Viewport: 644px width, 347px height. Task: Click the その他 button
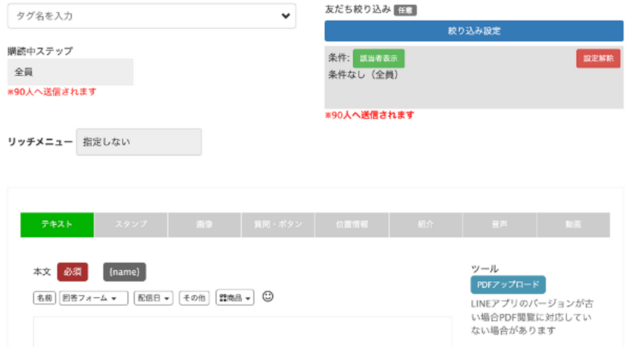(x=194, y=298)
